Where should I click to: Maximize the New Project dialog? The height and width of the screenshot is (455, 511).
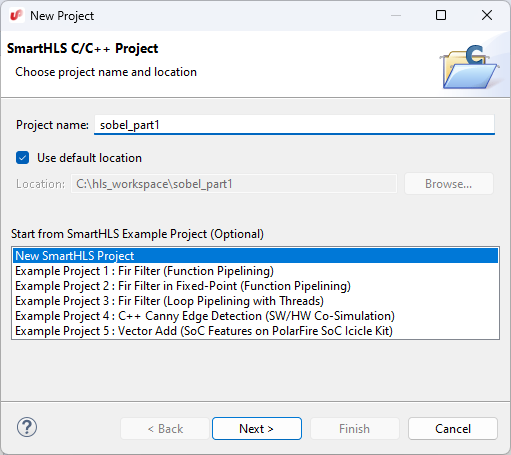(x=441, y=15)
